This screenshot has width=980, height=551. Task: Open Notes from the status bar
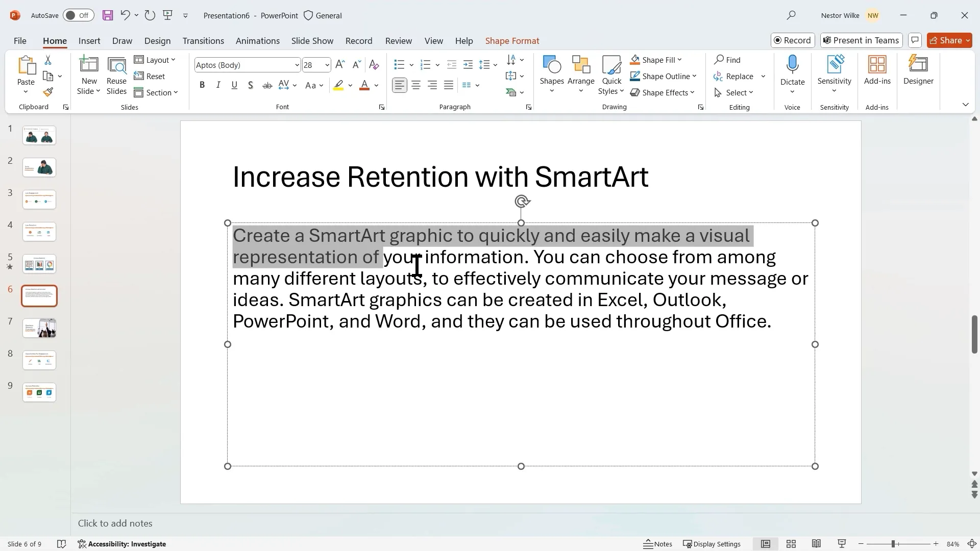coord(657,544)
